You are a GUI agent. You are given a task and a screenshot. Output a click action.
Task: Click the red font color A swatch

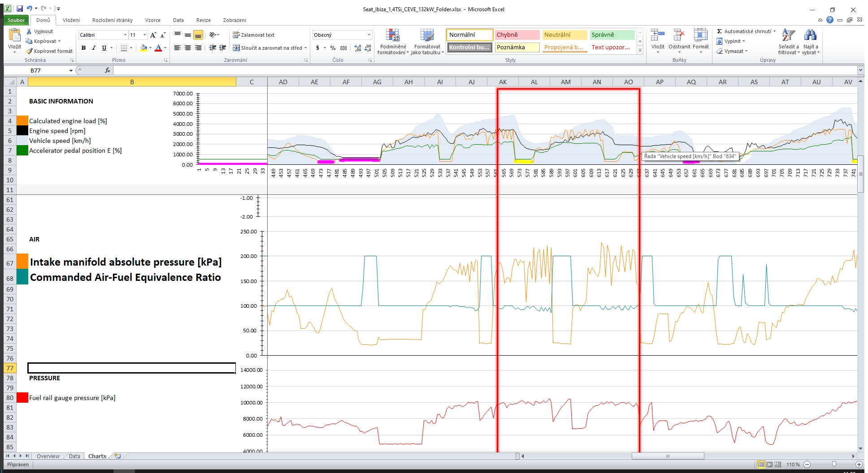click(158, 48)
